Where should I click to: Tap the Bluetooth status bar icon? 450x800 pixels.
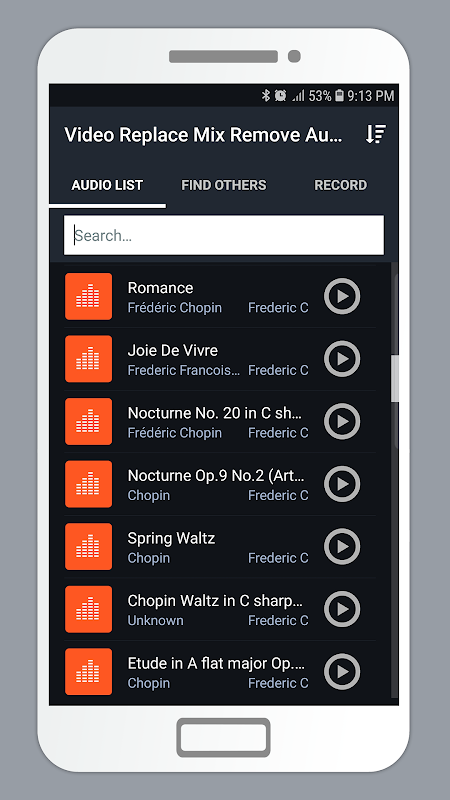(265, 95)
